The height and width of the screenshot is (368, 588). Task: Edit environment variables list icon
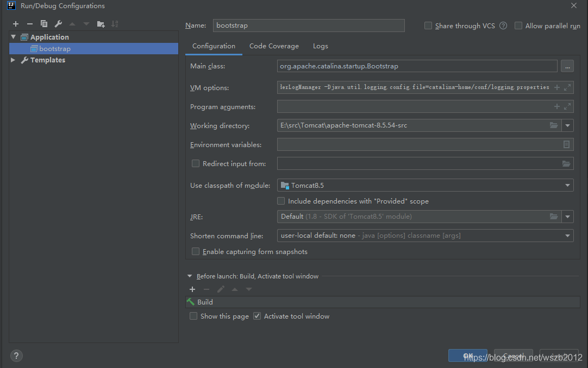pyautogui.click(x=566, y=144)
